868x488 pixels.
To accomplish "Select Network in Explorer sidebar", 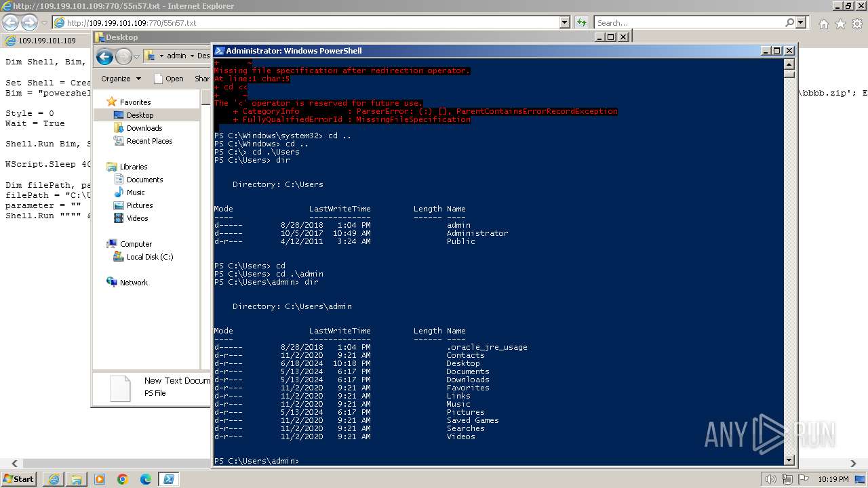I will [134, 283].
